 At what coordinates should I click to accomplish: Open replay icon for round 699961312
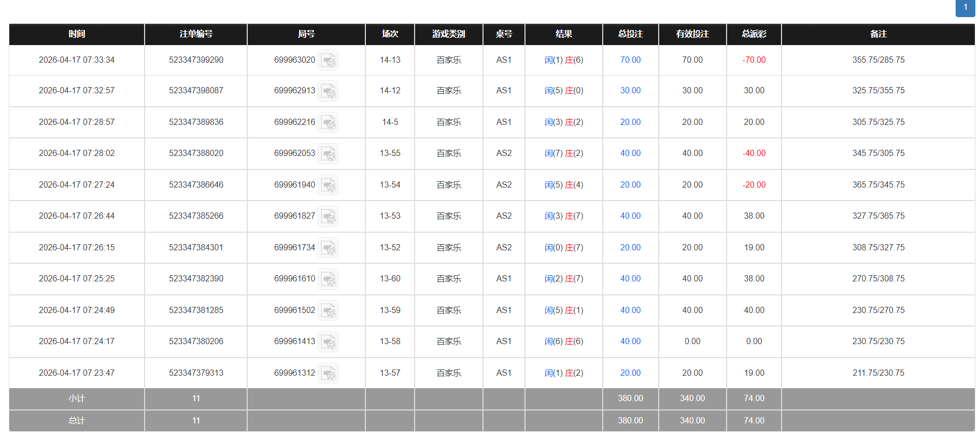point(328,374)
